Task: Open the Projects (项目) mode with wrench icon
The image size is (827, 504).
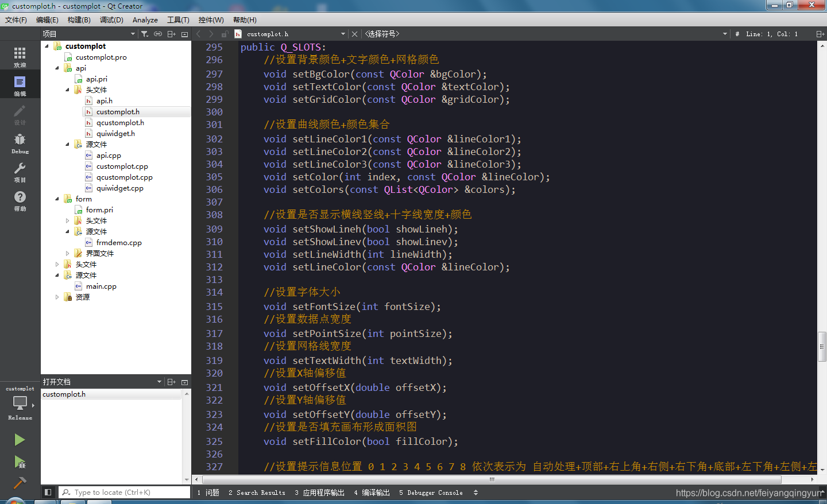Action: [x=20, y=172]
